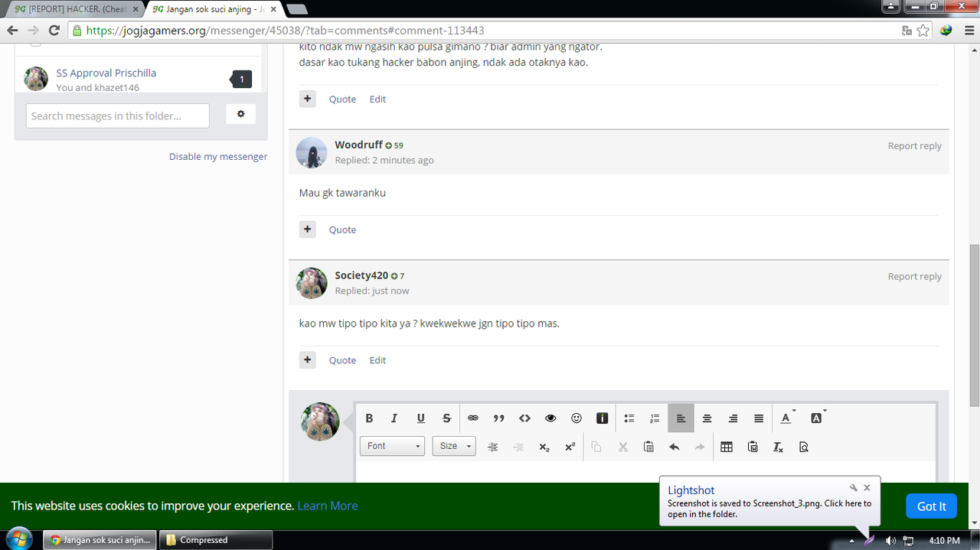This screenshot has width=980, height=550.
Task: Close the Lightshot notification popup
Action: 867,487
